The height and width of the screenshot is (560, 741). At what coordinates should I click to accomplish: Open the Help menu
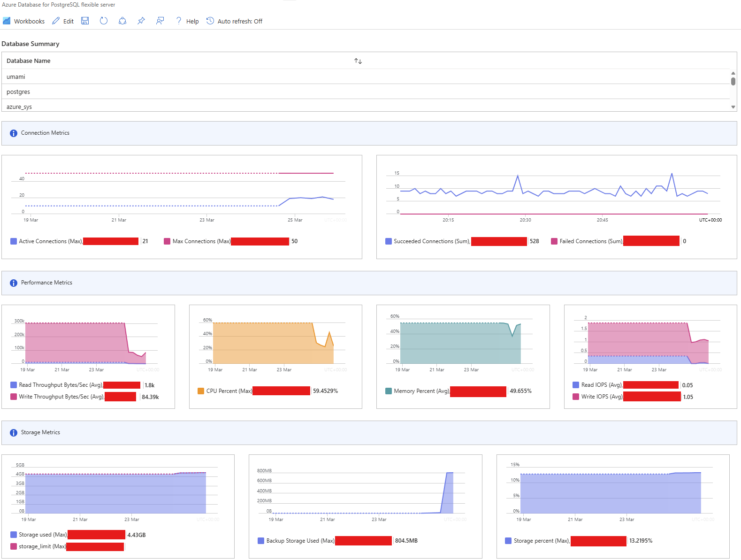(187, 21)
